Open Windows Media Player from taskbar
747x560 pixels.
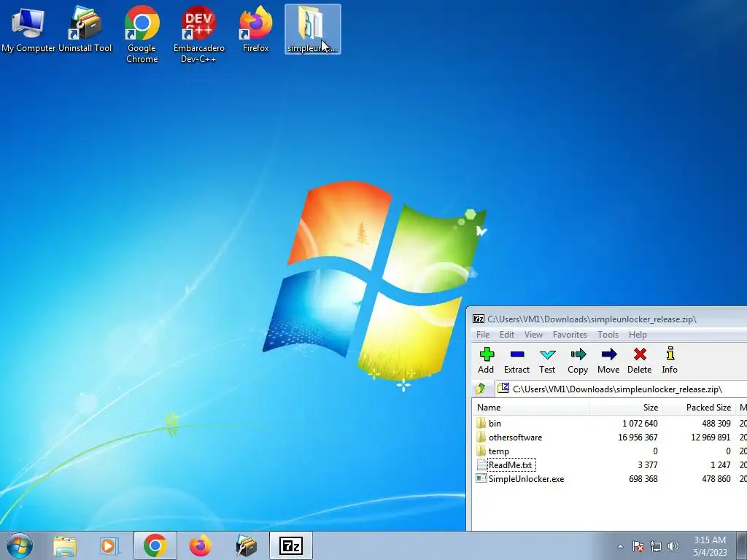click(109, 545)
